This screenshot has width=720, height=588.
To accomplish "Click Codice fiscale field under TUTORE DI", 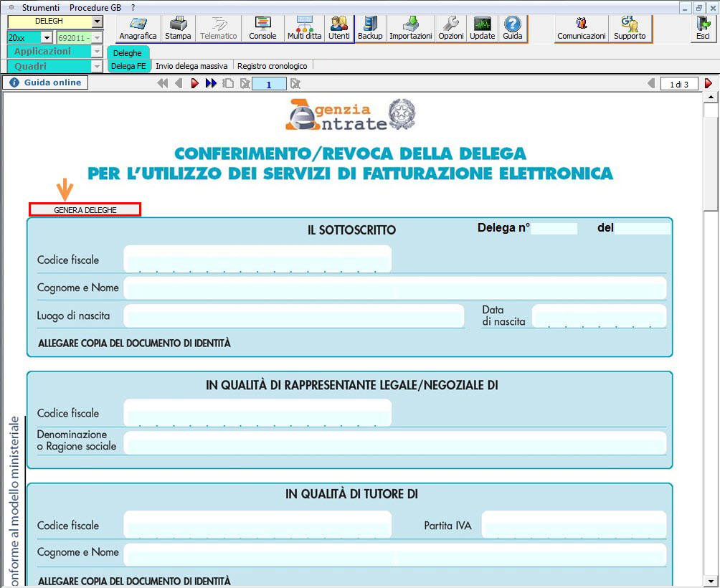I will click(x=257, y=524).
